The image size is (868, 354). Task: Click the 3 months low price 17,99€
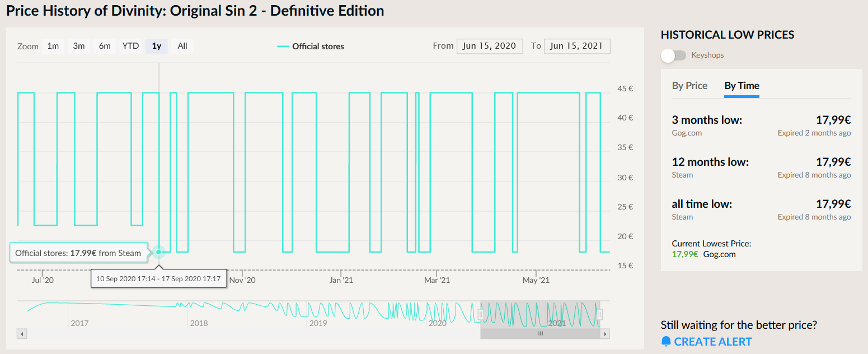pyautogui.click(x=833, y=119)
